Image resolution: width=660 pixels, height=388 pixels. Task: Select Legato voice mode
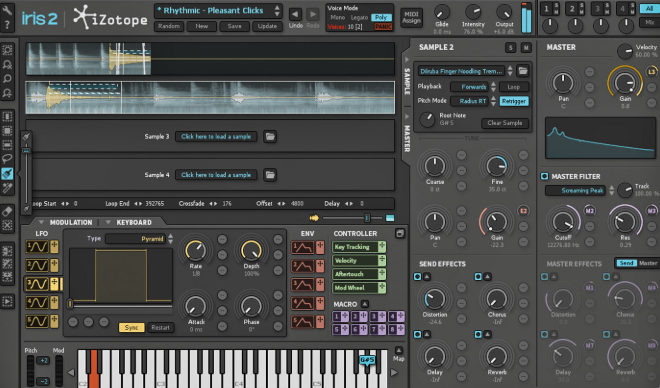tap(359, 18)
